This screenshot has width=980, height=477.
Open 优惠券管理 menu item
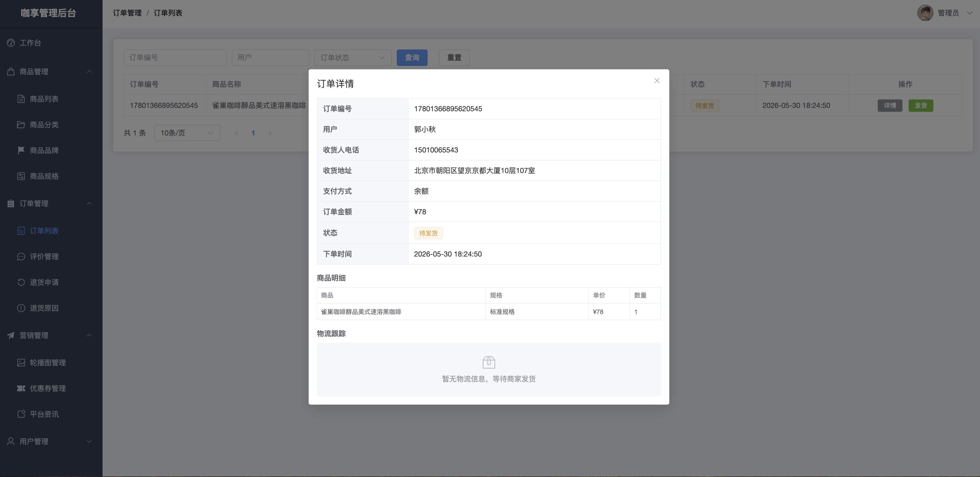[x=51, y=388]
